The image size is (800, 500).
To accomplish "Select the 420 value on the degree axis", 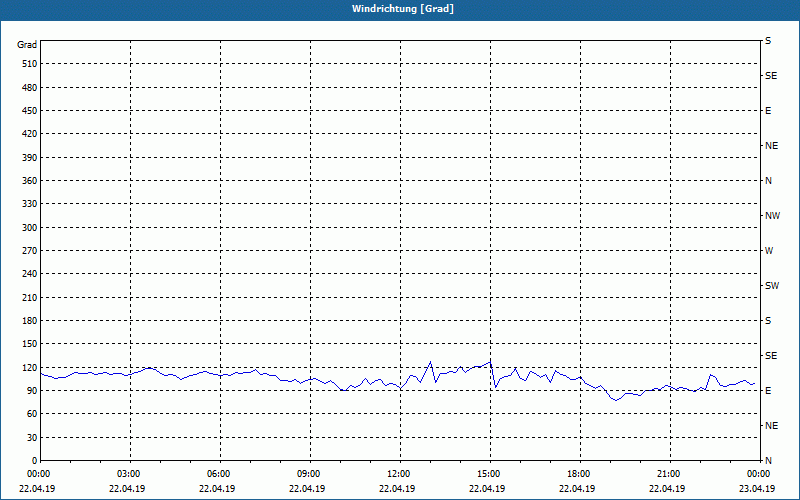I will (29, 134).
